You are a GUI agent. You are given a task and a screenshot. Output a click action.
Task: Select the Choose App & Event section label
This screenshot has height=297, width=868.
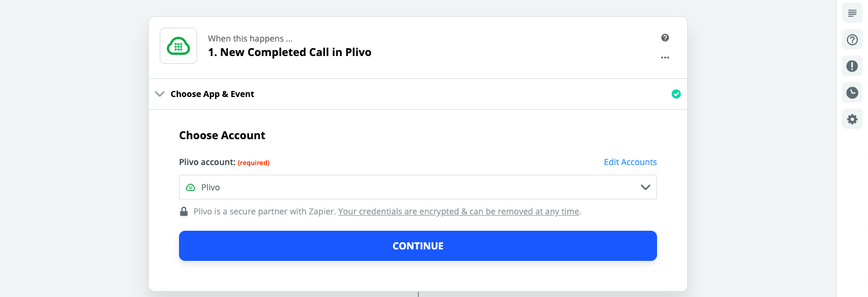coord(212,94)
